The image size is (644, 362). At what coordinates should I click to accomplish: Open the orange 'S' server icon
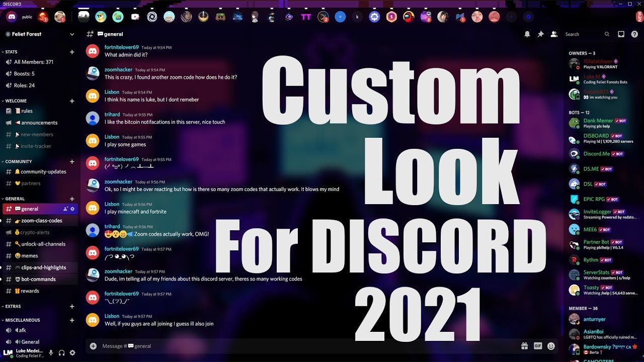(x=391, y=17)
